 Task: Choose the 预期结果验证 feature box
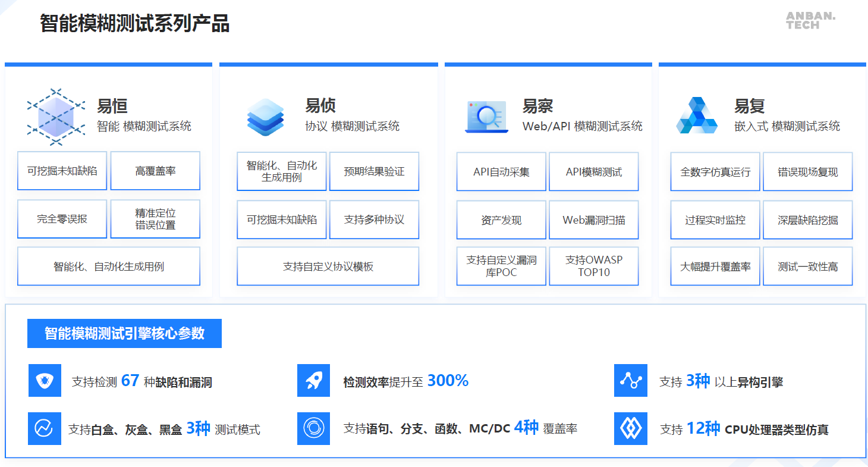[374, 171]
